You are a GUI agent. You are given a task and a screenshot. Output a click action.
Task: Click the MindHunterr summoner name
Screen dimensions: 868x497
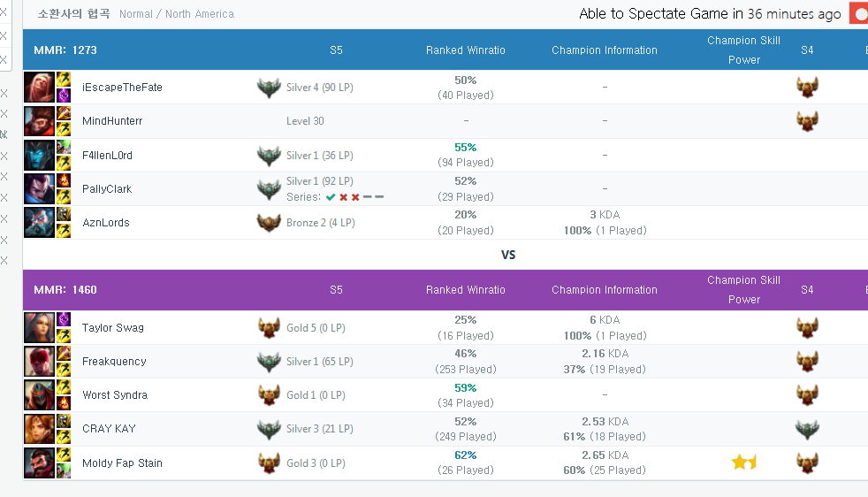tap(112, 121)
